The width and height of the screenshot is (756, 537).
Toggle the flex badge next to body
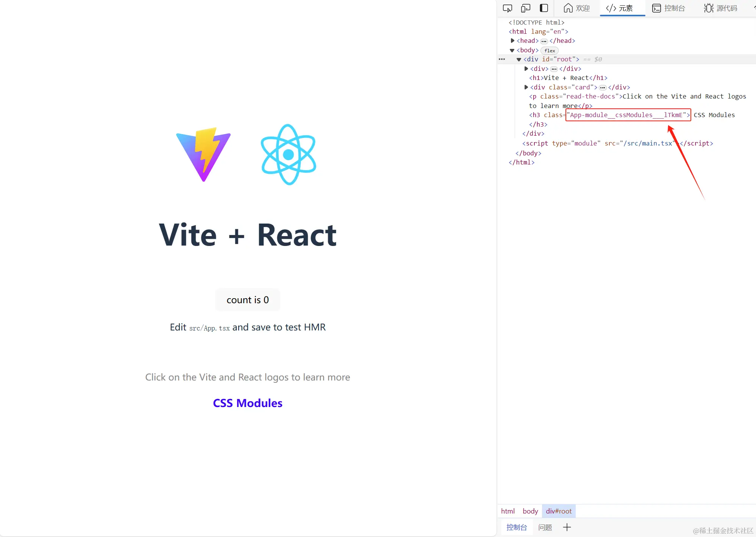coord(550,51)
